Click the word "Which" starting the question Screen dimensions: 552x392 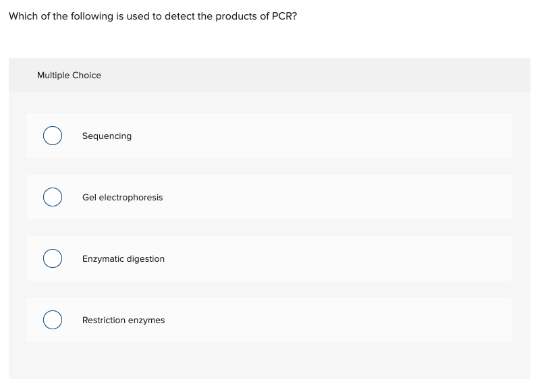point(23,16)
